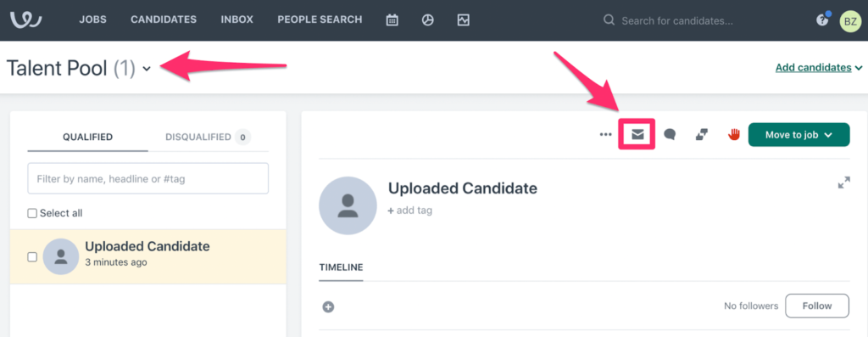Image resolution: width=868 pixels, height=337 pixels.
Task: Click the red hand disqualify icon
Action: 734,134
